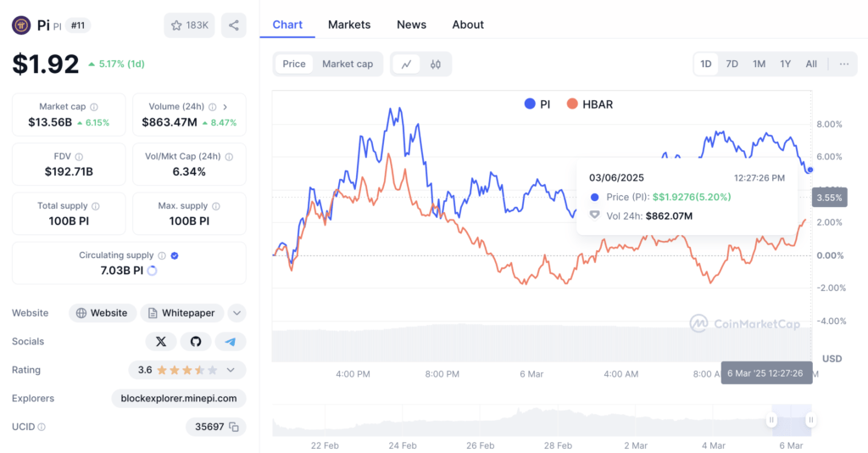Show Volume (24h) info icon
This screenshot has width=868, height=453.
coord(213,107)
